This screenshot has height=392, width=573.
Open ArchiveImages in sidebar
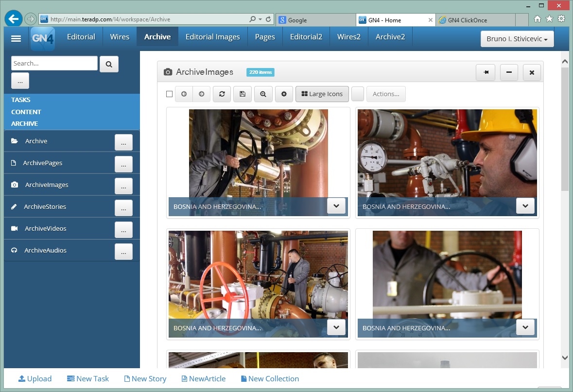pyautogui.click(x=46, y=185)
